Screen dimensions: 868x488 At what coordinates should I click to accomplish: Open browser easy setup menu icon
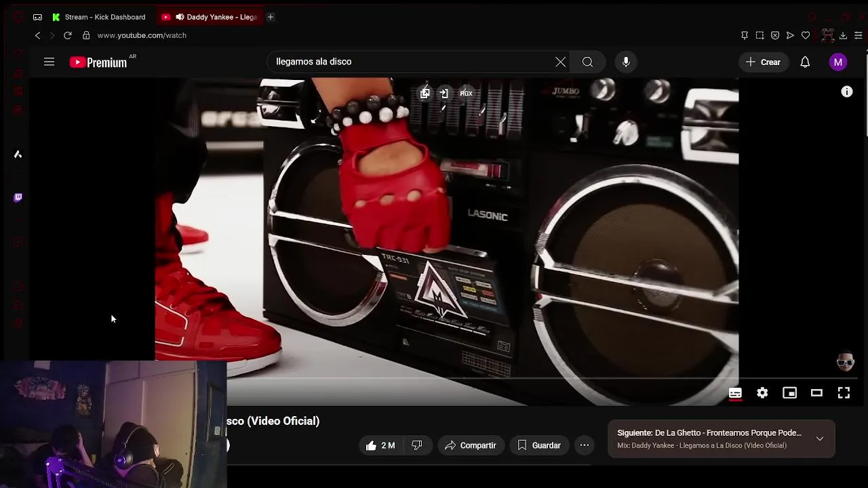tap(858, 35)
